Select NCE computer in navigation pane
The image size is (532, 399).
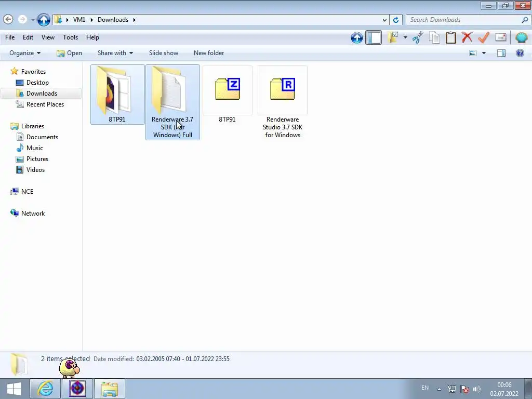pyautogui.click(x=27, y=191)
